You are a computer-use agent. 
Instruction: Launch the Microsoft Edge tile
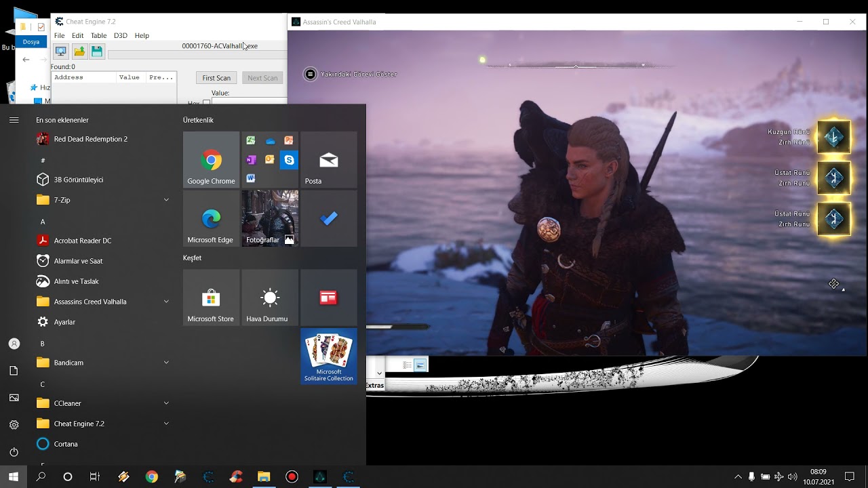point(211,218)
